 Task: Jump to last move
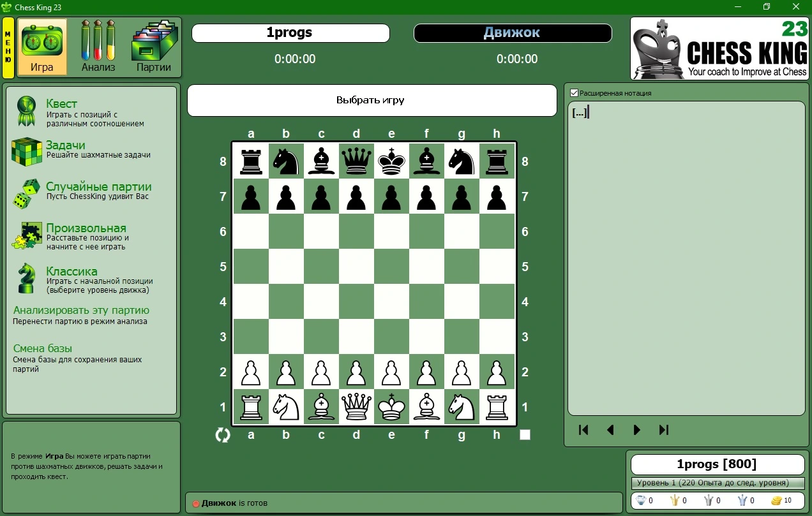663,430
